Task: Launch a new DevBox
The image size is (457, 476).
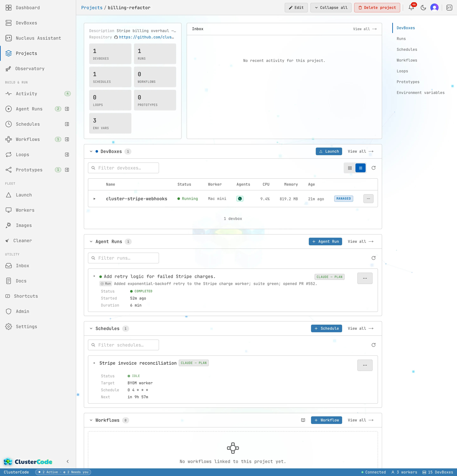Action: [x=328, y=151]
